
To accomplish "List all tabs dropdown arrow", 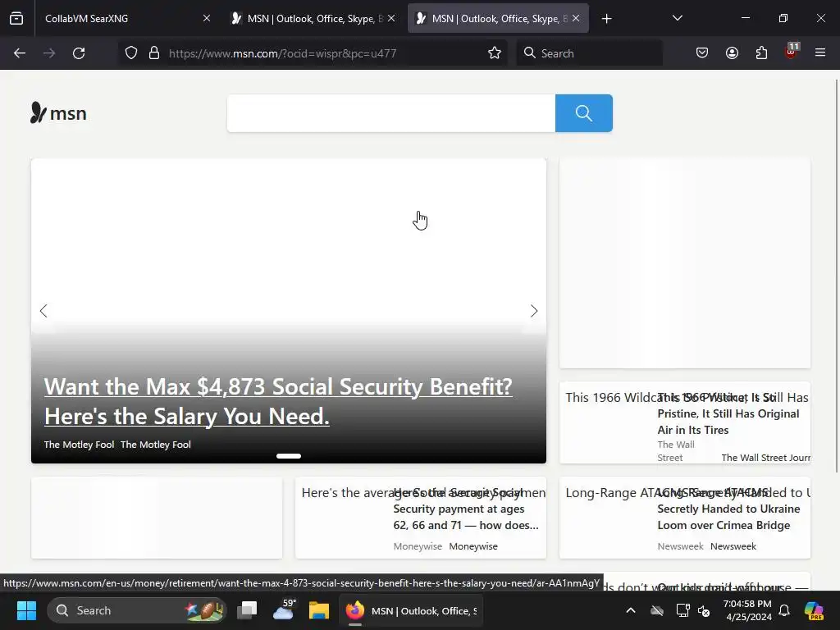I will click(x=677, y=18).
